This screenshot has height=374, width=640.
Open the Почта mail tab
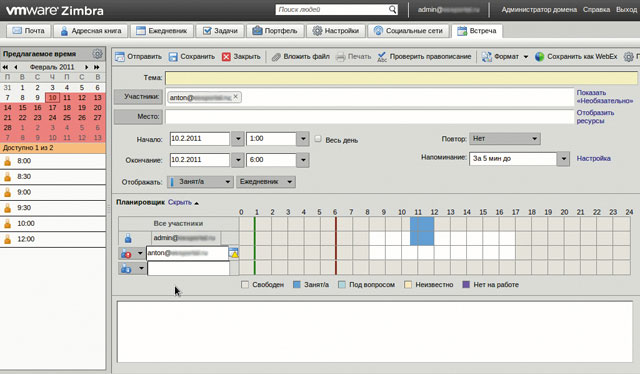[28, 31]
